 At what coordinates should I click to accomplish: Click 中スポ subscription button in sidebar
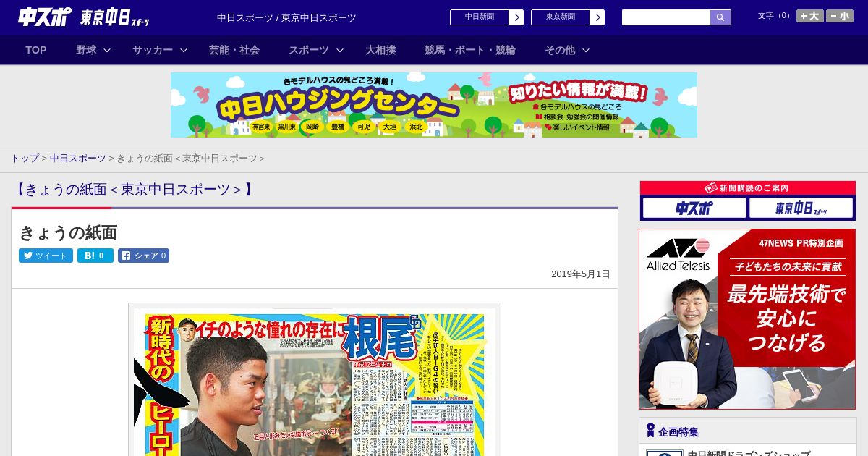(694, 208)
